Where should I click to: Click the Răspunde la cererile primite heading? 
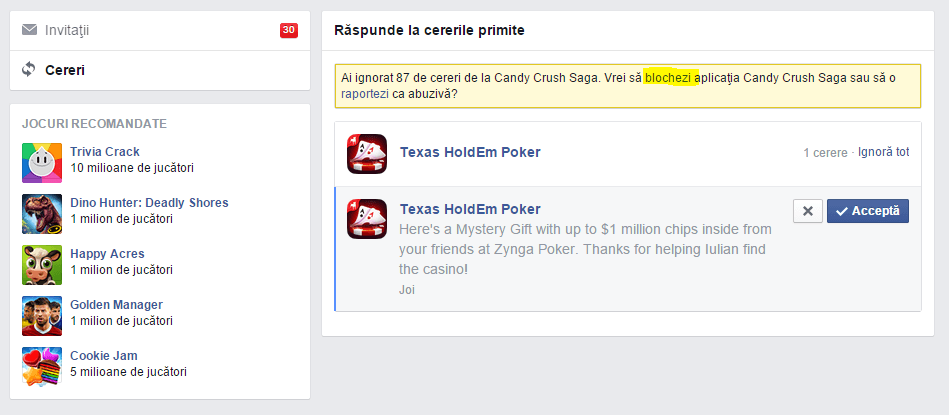point(429,30)
